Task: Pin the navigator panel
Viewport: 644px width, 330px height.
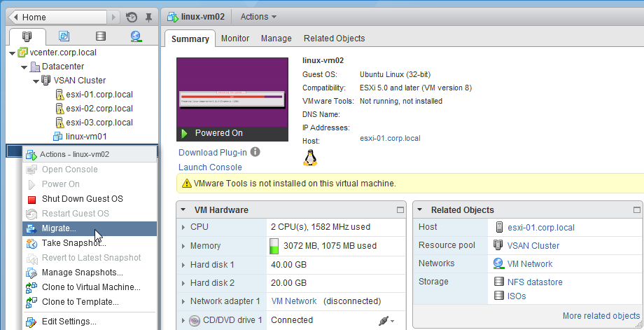Action: pyautogui.click(x=148, y=18)
